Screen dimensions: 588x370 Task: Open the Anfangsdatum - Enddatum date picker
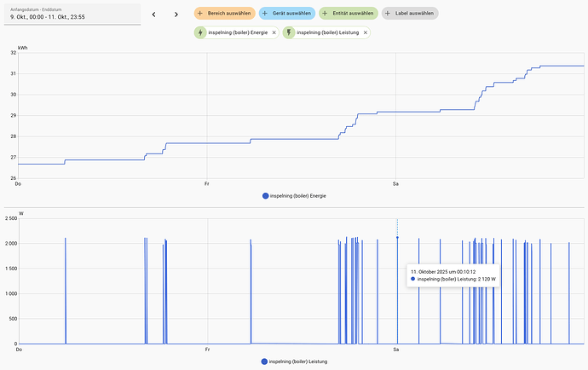tap(71, 14)
